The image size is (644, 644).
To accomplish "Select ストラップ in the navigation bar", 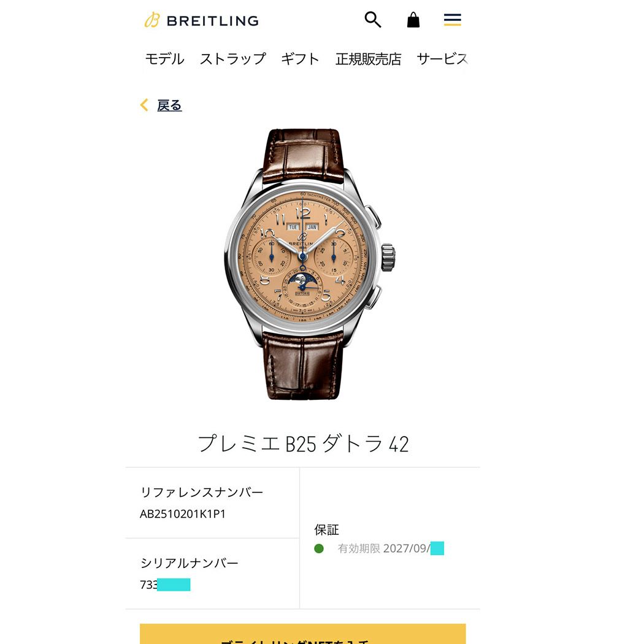I will [233, 59].
